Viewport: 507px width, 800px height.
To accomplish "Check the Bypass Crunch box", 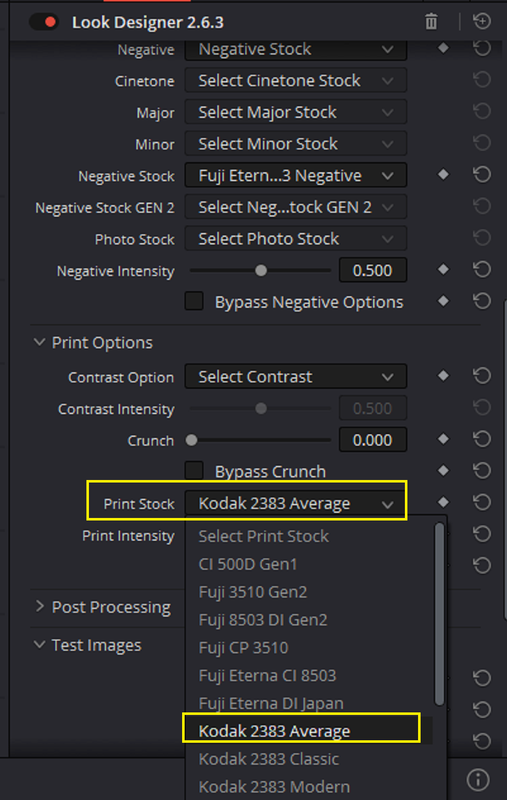I will (x=194, y=470).
